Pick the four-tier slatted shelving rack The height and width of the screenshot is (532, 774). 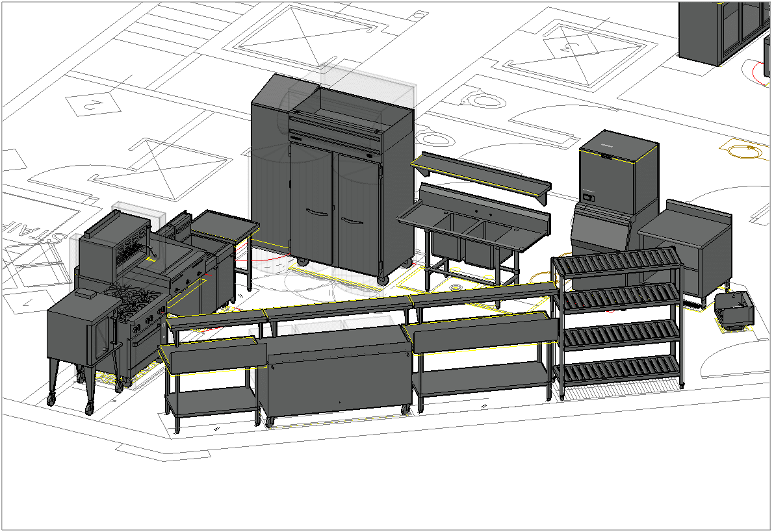[619, 323]
